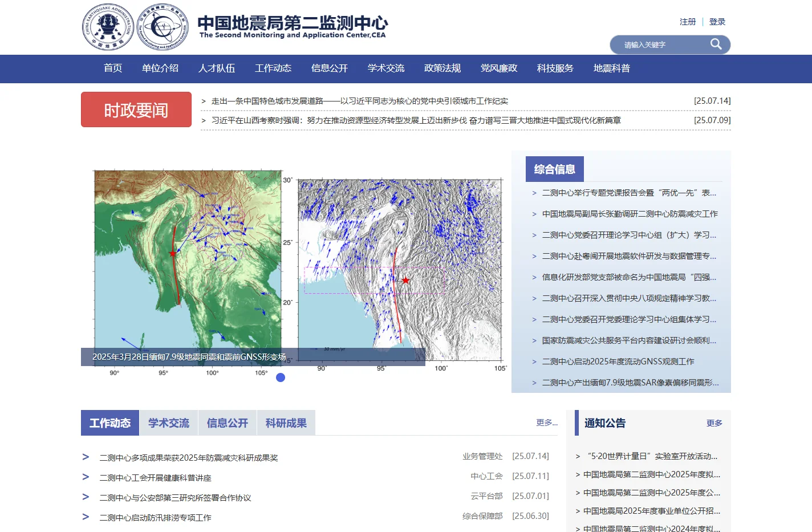Image resolution: width=812 pixels, height=532 pixels.
Task: Click 综合保障部 department label
Action: [482, 516]
